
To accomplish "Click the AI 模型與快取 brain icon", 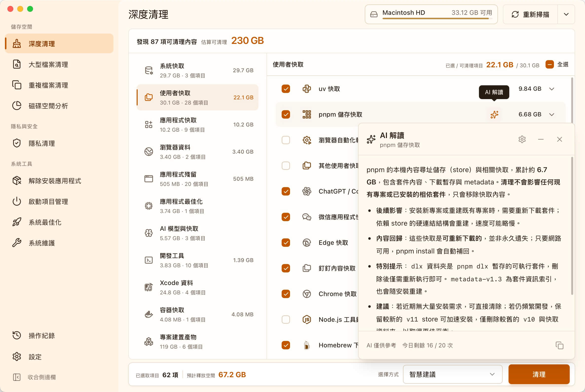I will click(x=149, y=233).
